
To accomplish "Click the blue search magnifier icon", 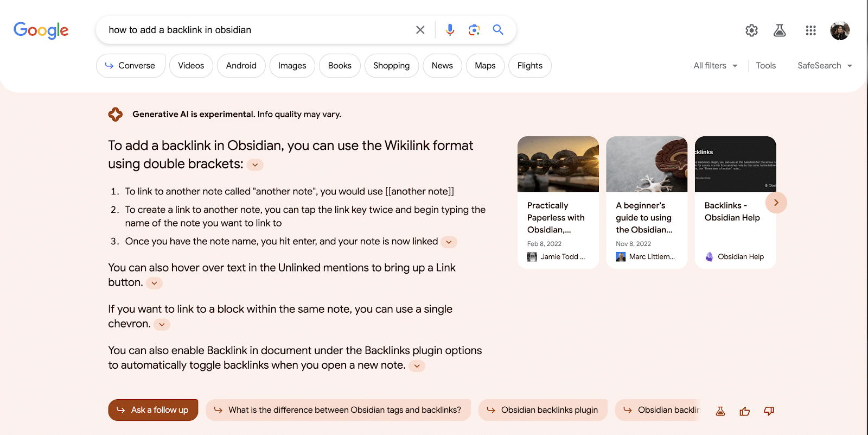I will click(x=498, y=30).
